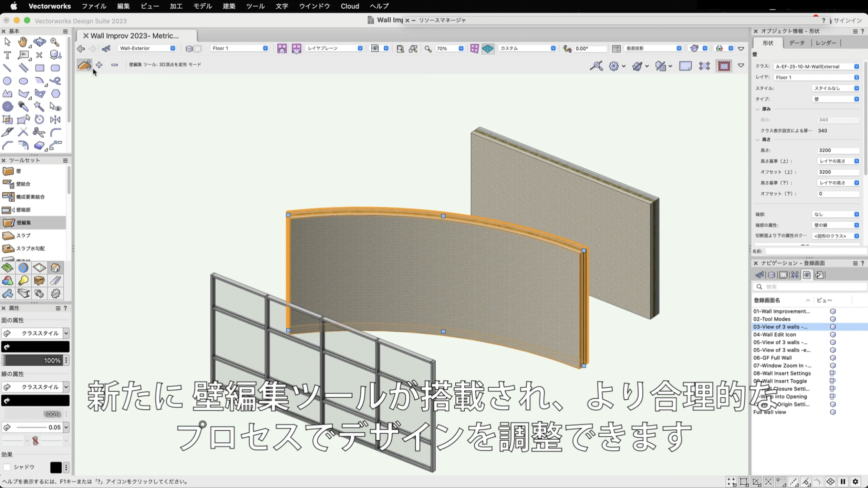The image size is (868, 488).
Task: Select the Component Join (構成要素結合) tool
Action: 33,197
